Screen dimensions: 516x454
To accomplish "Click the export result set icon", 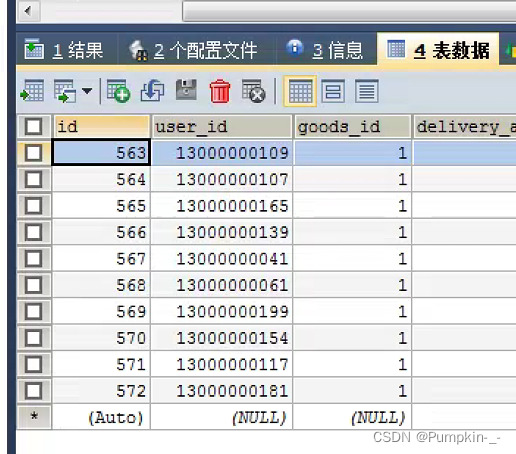I will click(32, 91).
